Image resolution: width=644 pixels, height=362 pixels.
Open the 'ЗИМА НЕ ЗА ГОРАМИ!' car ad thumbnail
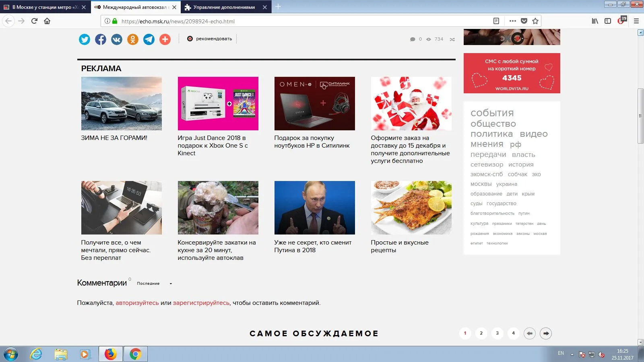point(122,103)
